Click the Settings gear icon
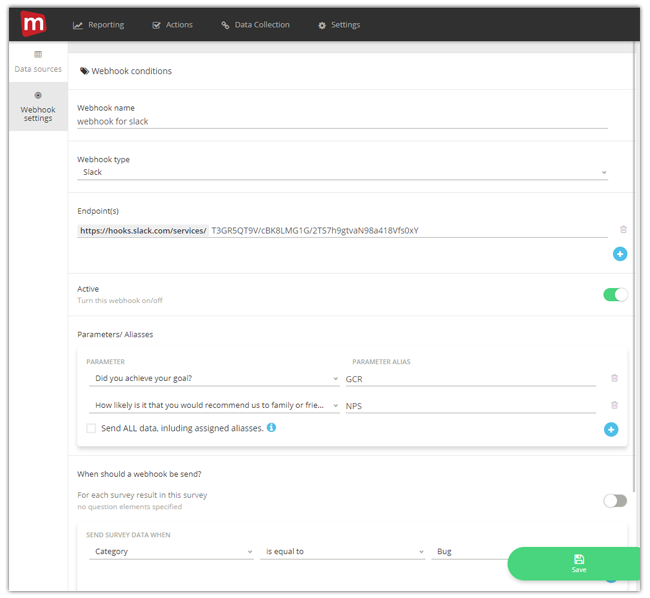The height and width of the screenshot is (598, 650). [322, 26]
